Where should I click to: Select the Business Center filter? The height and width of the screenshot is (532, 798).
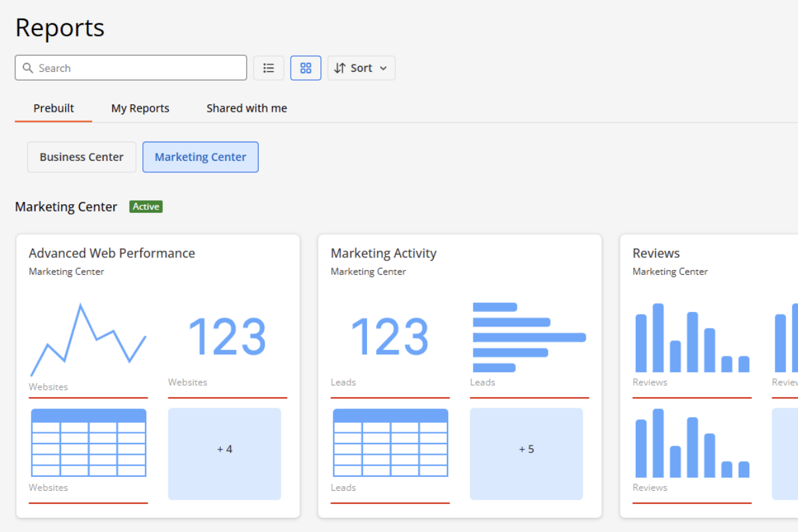[82, 157]
